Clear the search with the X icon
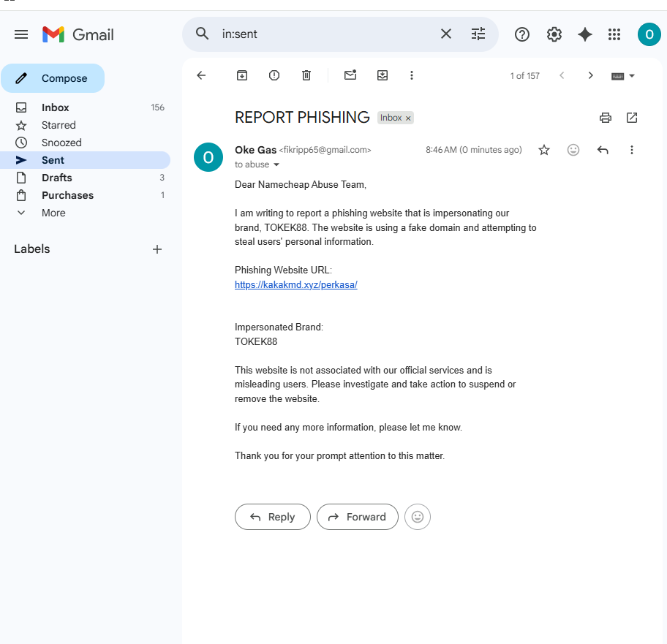 coord(446,34)
